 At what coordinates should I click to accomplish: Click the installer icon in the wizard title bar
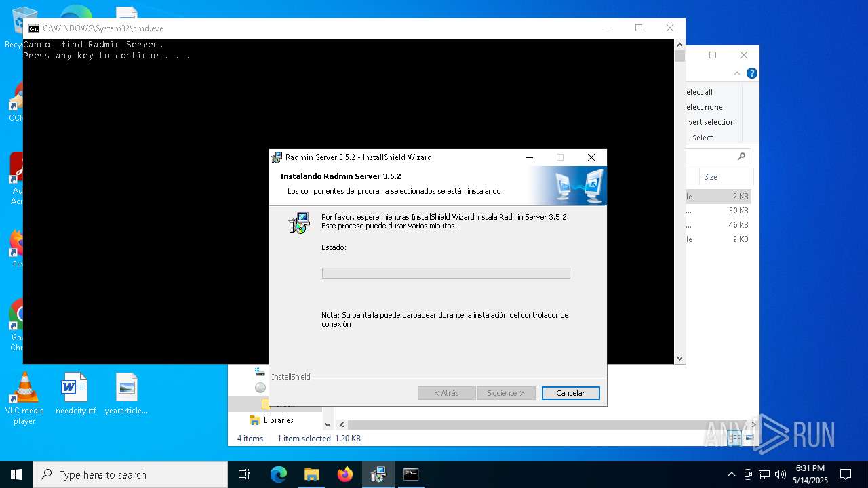[277, 157]
